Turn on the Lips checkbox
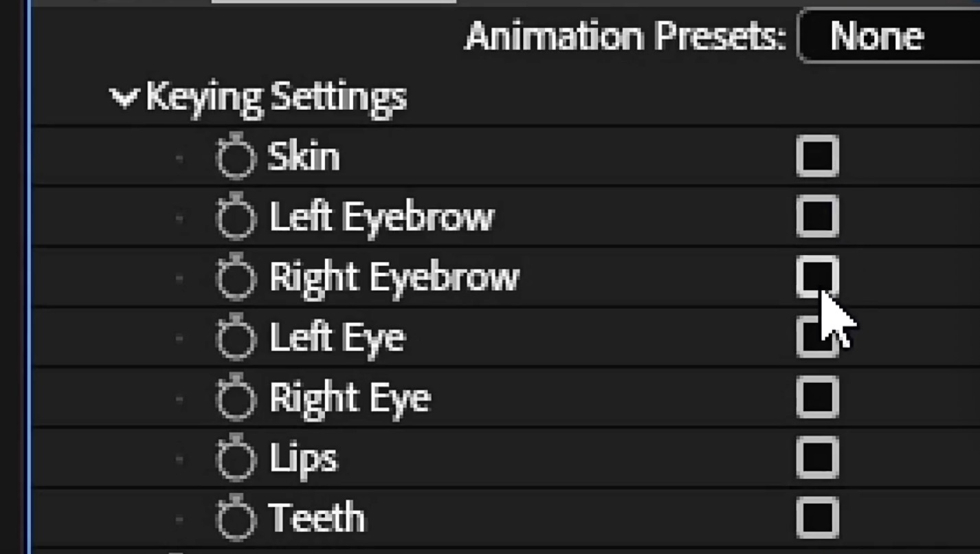This screenshot has height=554, width=980. [817, 458]
